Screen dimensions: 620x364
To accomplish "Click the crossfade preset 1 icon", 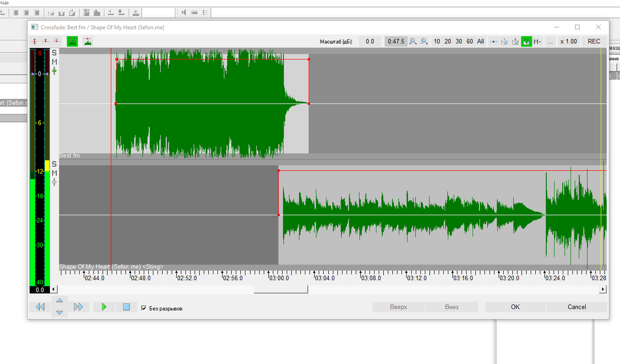I will (x=505, y=41).
